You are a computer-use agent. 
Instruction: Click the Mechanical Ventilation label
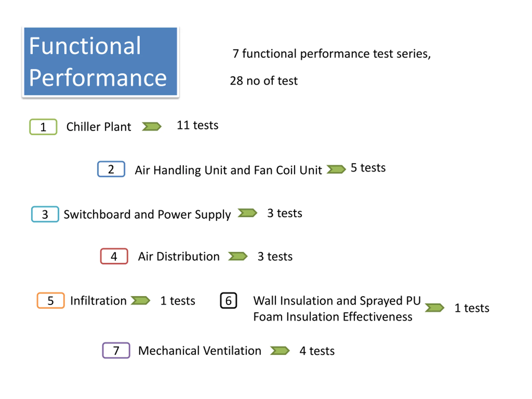[200, 351]
